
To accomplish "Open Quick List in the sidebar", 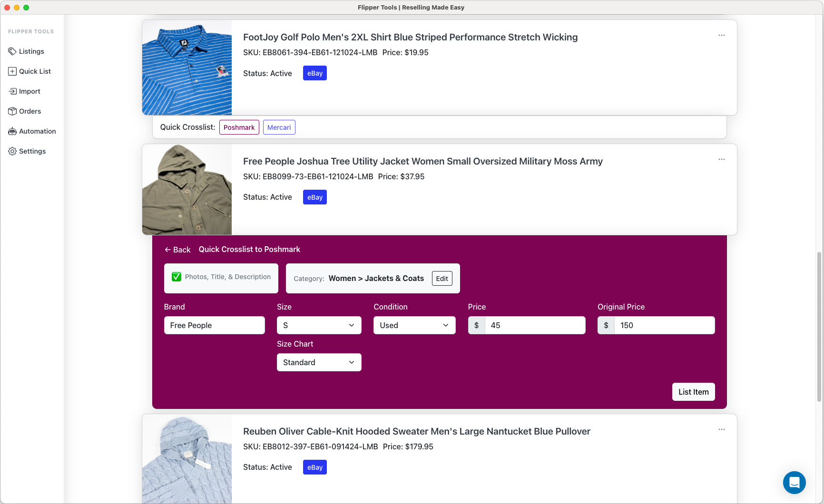I will [29, 71].
